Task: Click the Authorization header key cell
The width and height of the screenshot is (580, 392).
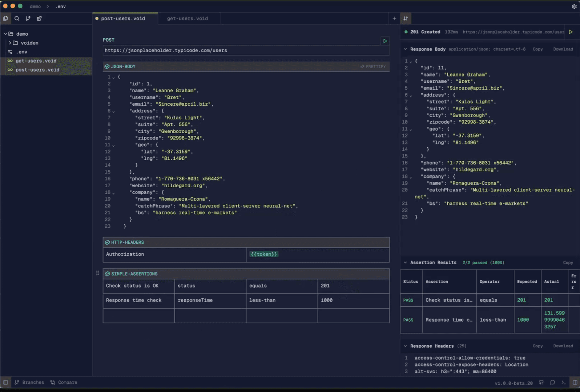Action: 174,254
